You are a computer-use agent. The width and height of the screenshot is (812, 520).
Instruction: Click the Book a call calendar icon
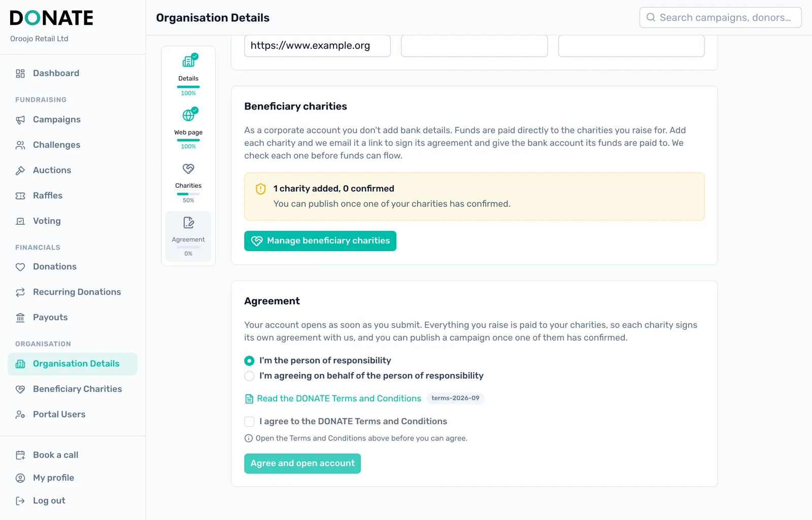click(x=20, y=455)
